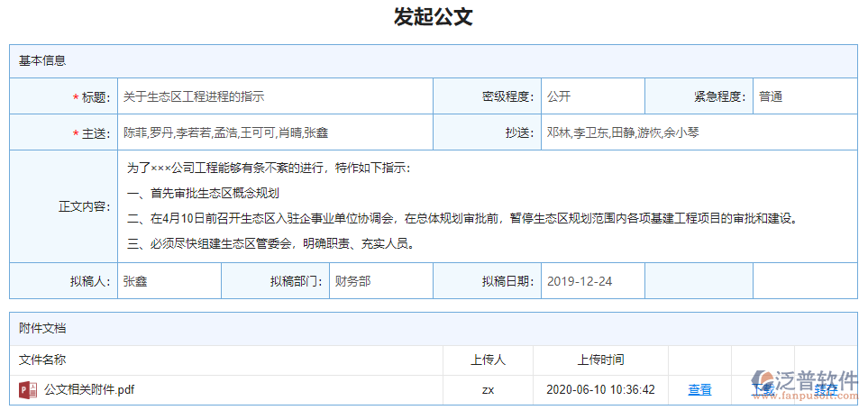Click the 标题 field label

[x=92, y=97]
